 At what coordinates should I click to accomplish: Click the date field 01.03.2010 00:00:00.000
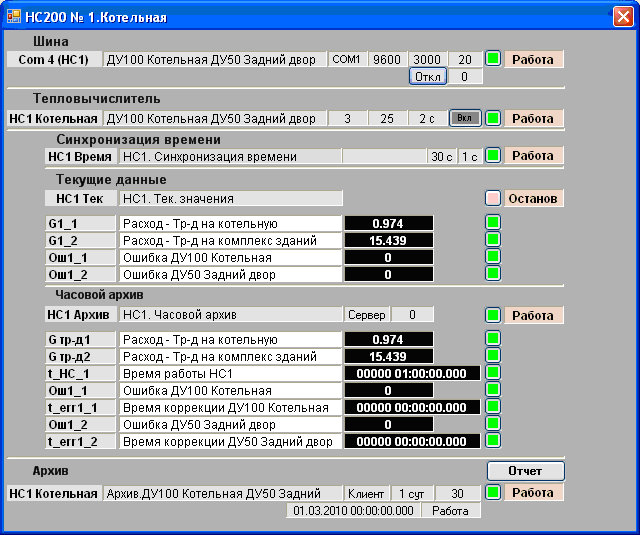click(x=353, y=511)
